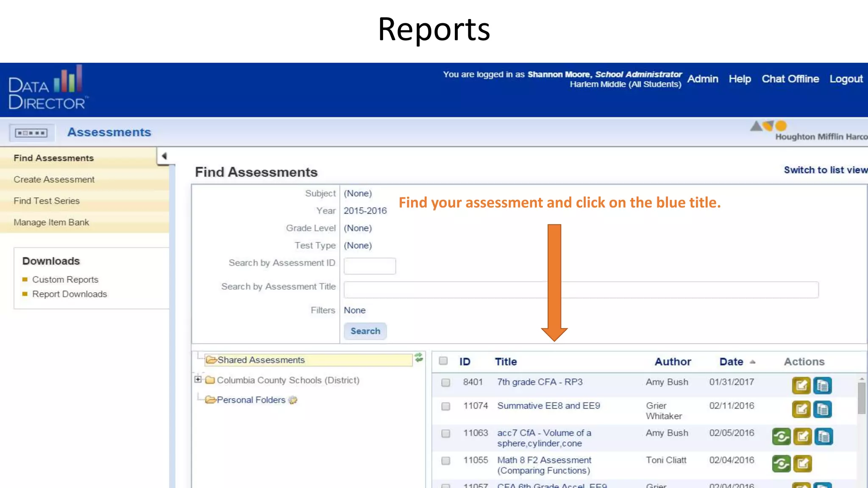The image size is (868, 488).
Task: Change the Year 2015-2016 selection
Action: click(x=365, y=211)
